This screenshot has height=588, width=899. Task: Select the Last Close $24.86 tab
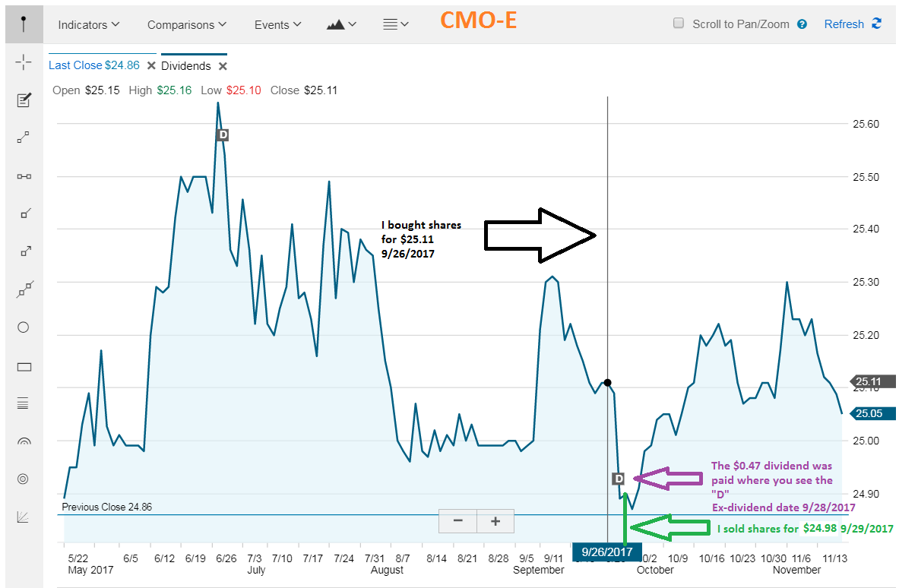94,65
